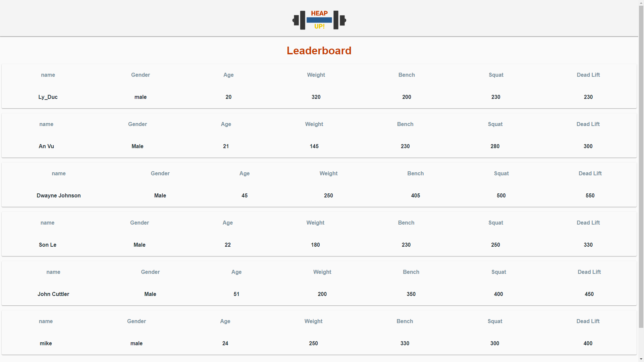Click Dwayne Johnson's Dead Lift value 550
This screenshot has height=362, width=644.
tap(590, 195)
